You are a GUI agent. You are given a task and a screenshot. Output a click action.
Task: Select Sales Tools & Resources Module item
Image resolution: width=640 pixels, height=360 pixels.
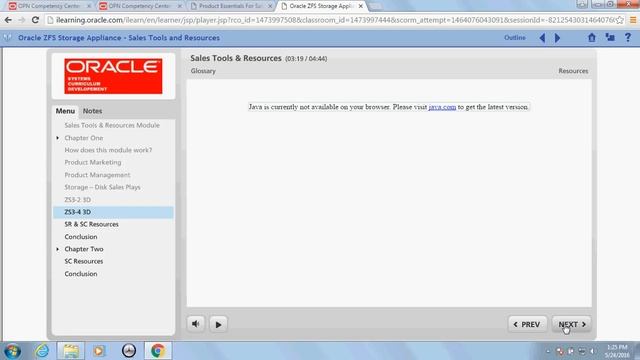tap(112, 125)
